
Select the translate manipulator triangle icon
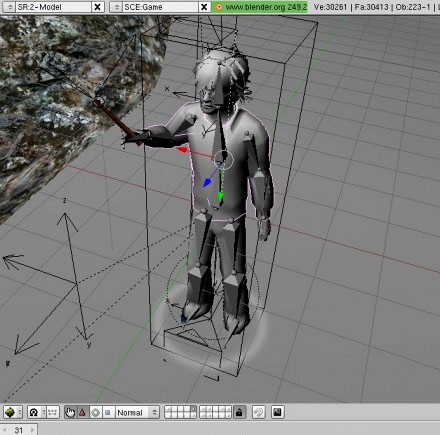(x=83, y=413)
